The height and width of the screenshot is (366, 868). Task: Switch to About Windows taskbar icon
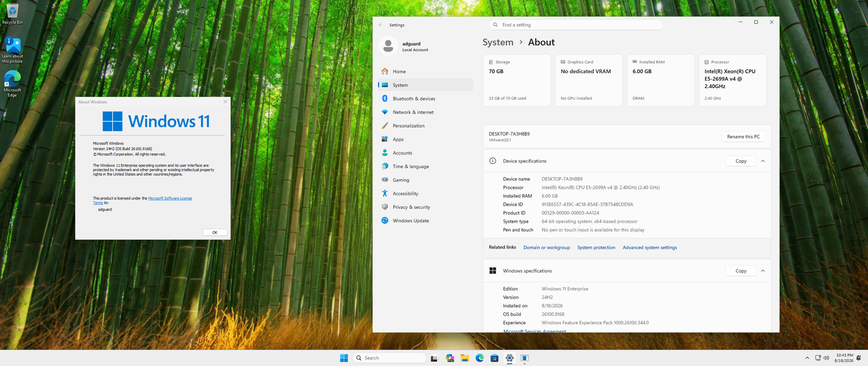524,358
